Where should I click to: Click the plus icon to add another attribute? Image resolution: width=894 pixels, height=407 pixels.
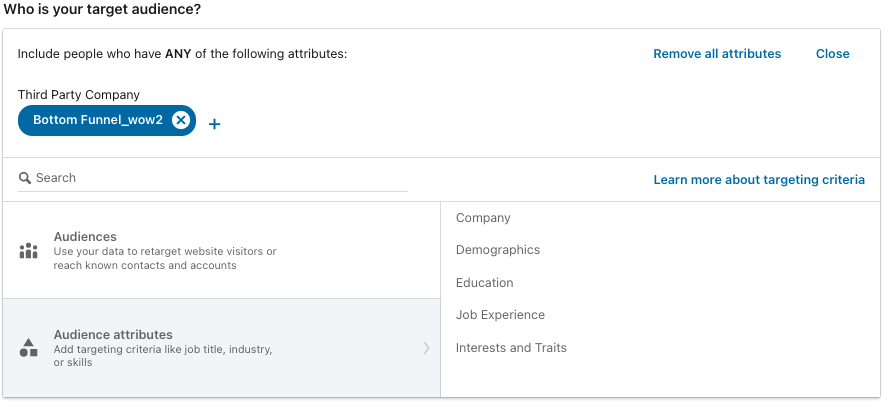(x=214, y=124)
